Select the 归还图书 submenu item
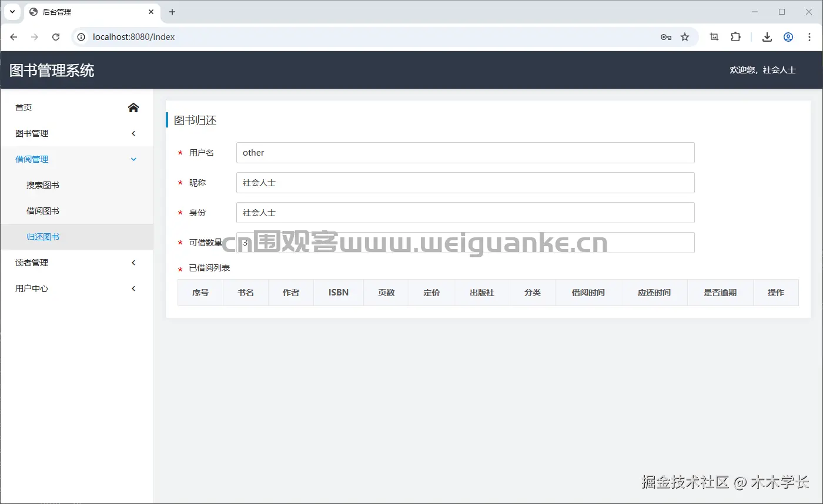 point(77,237)
